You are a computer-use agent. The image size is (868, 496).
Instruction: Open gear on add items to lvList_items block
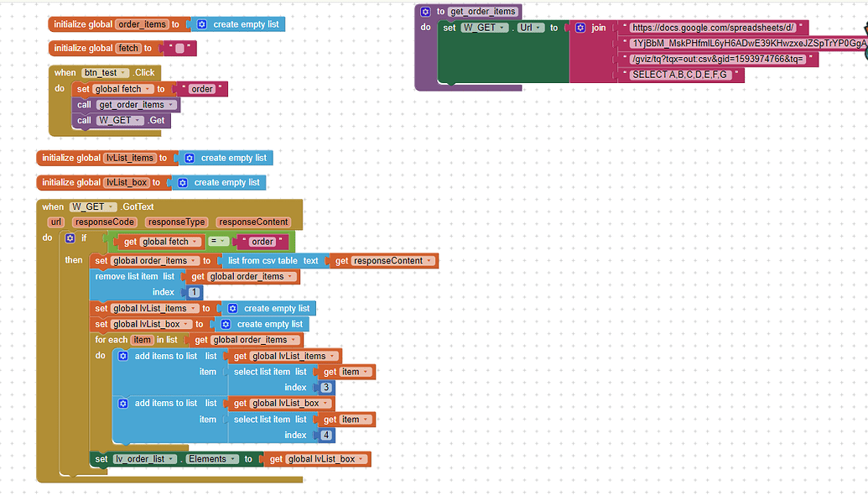click(x=123, y=356)
